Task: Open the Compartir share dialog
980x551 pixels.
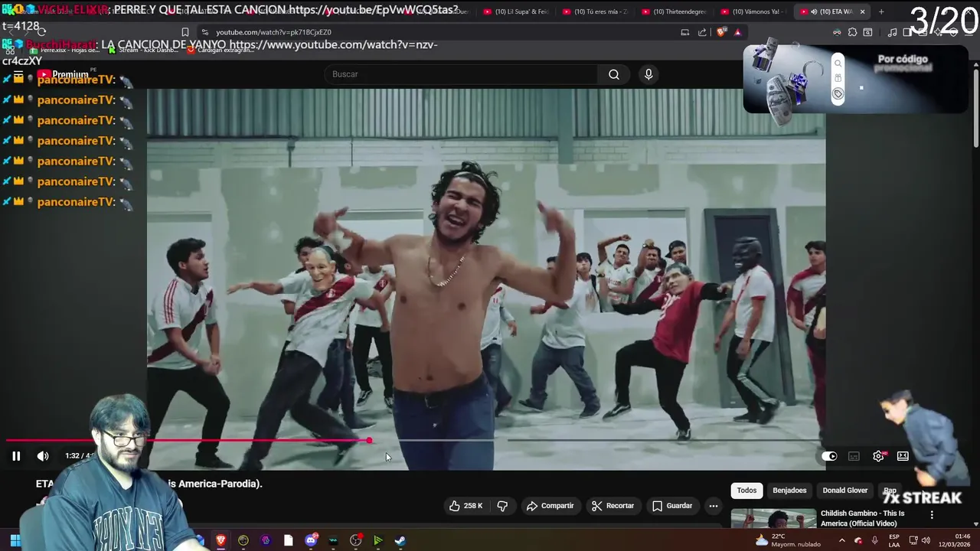Action: coord(550,506)
